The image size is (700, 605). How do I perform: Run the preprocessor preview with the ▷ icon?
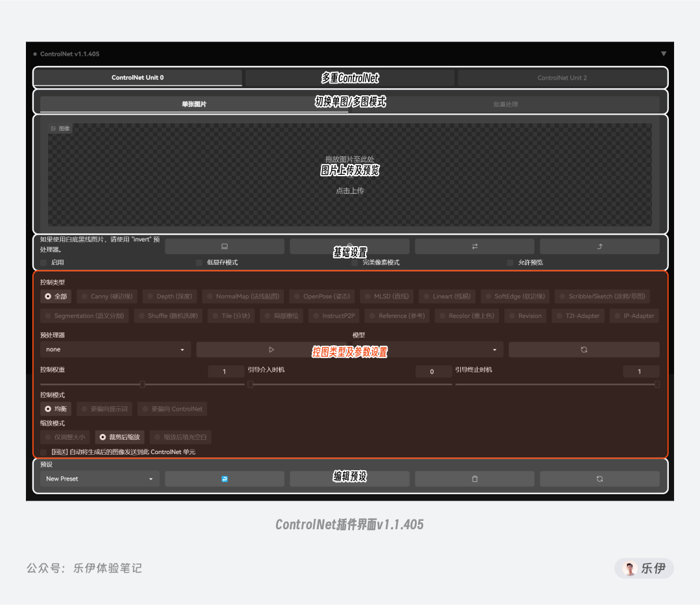(x=271, y=349)
